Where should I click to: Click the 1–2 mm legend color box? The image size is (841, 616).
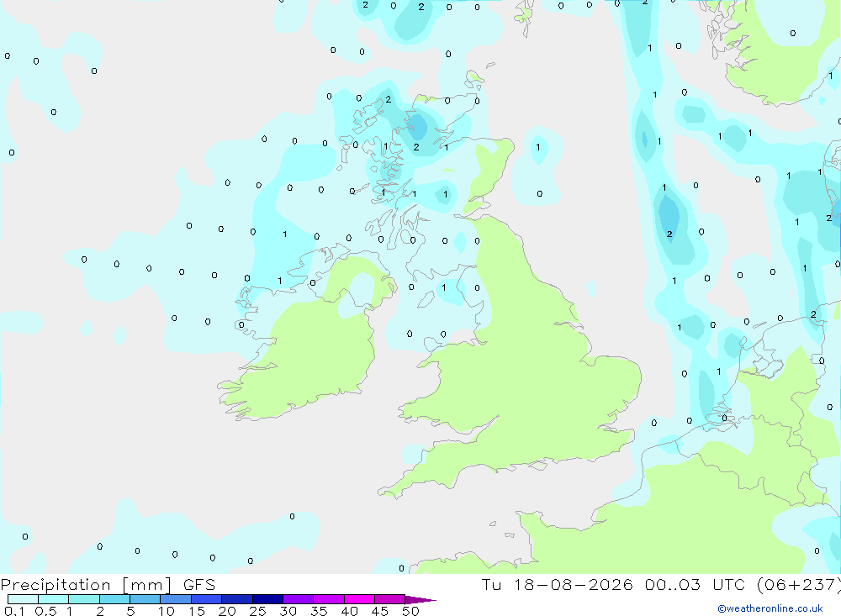point(84,599)
